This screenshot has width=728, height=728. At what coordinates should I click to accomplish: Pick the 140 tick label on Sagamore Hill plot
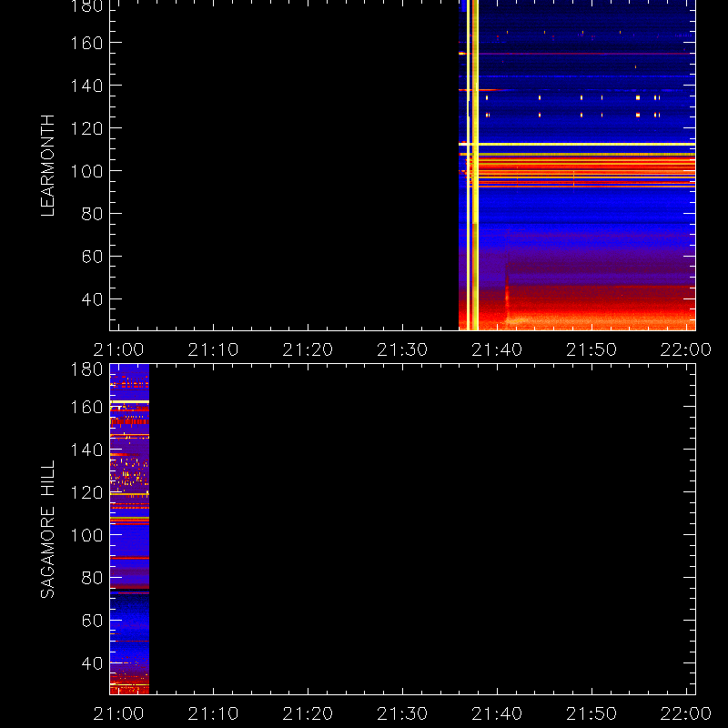coord(86,450)
